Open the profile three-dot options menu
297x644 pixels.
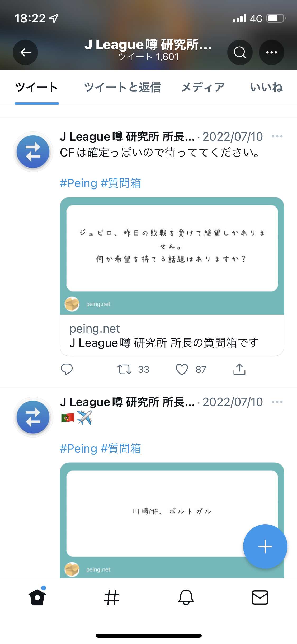(x=272, y=52)
